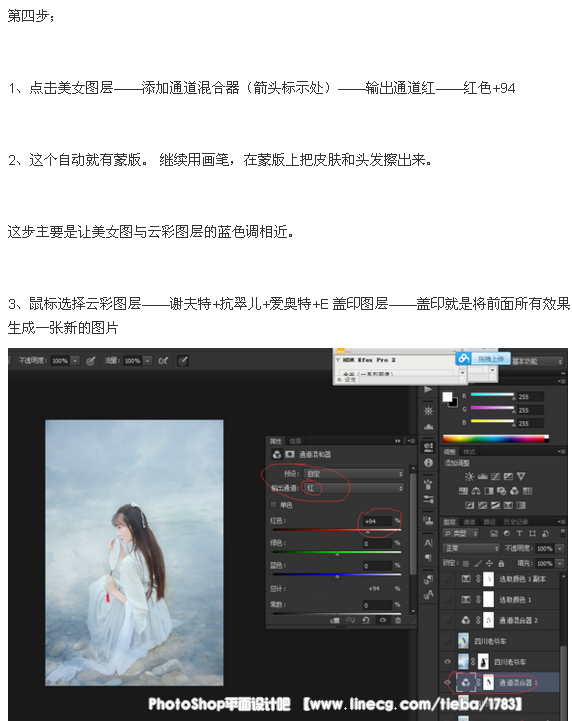Lock all (padlock) icon
The width and height of the screenshot is (572, 721).
[x=501, y=563]
